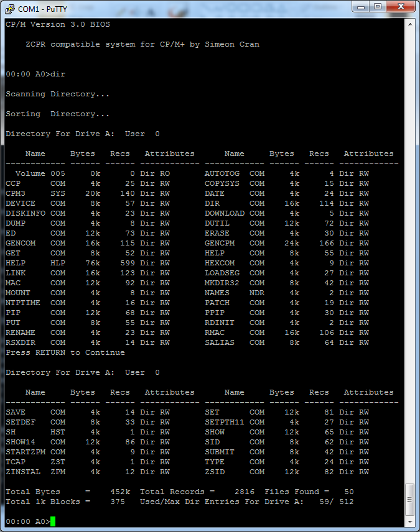Click the 'Files Found = 50' text

[x=309, y=492]
